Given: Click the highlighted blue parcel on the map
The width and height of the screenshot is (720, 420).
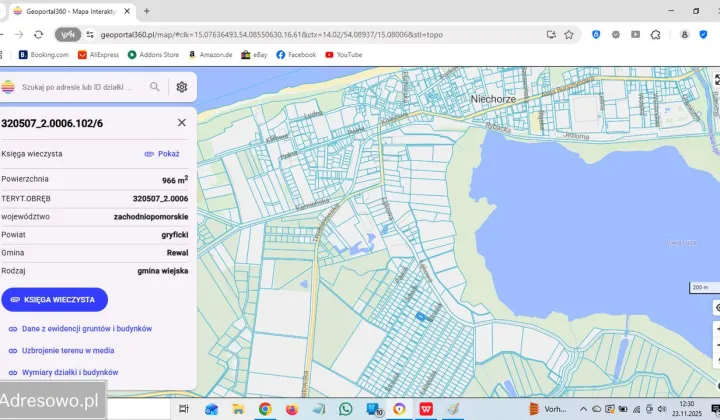Looking at the screenshot, I should tap(420, 317).
